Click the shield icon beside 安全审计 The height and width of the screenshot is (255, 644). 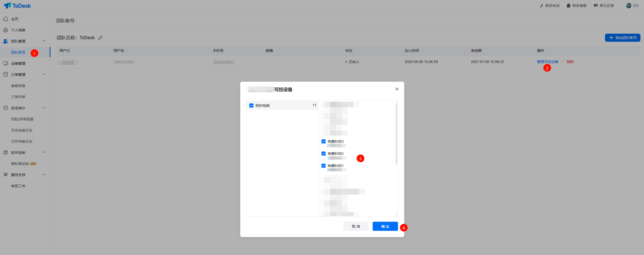(6, 108)
